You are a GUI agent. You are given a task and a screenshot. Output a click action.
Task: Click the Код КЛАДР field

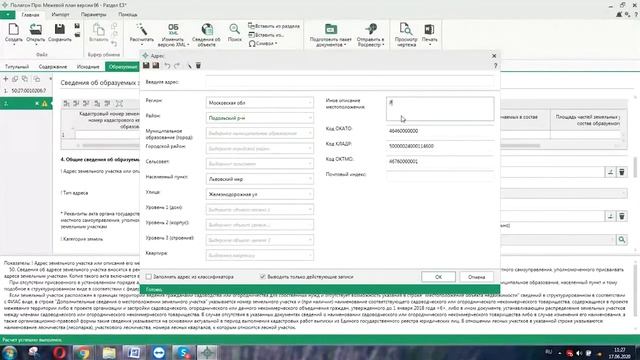click(x=440, y=146)
